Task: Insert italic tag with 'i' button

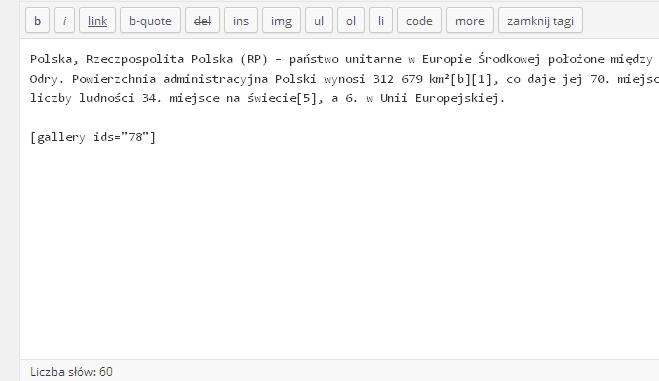Action: (x=64, y=20)
